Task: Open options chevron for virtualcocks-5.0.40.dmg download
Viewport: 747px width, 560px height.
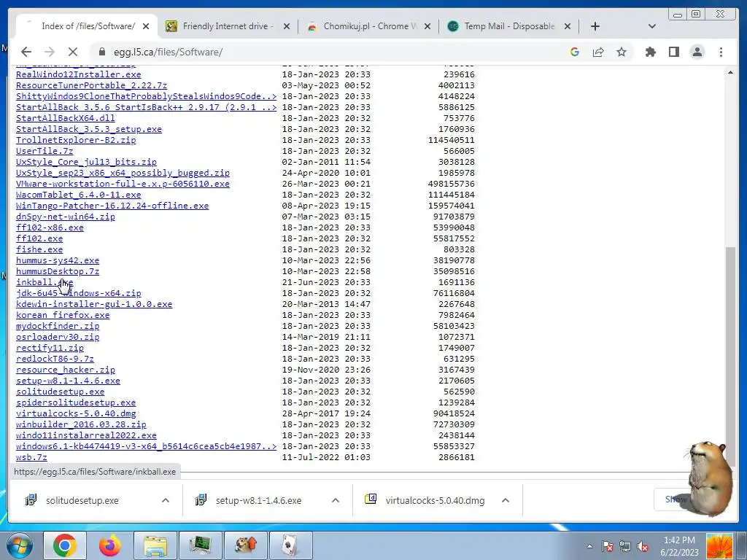Action: point(506,500)
